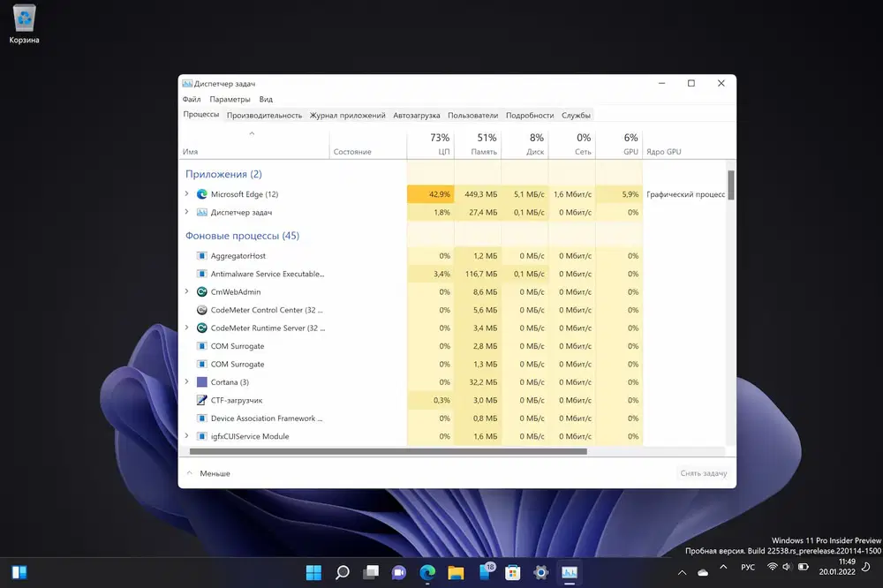
Task: Expand the igfxCUIService Module row
Action: [x=187, y=435]
